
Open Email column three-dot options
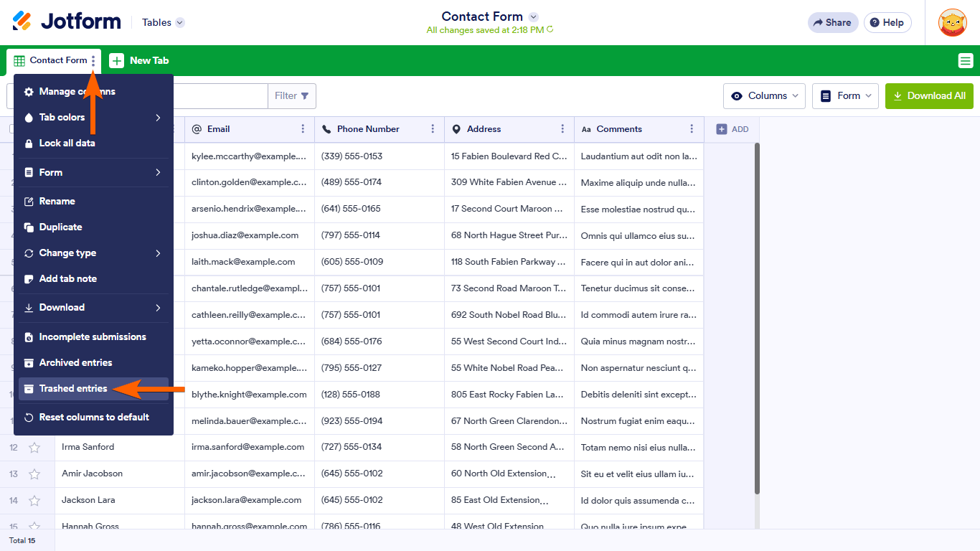(x=303, y=129)
